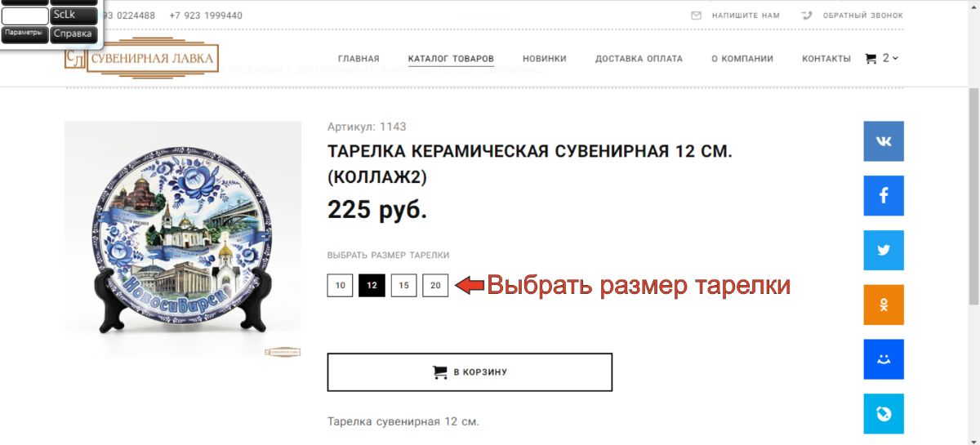
Task: Open the Контакты page link
Action: pyautogui.click(x=826, y=59)
